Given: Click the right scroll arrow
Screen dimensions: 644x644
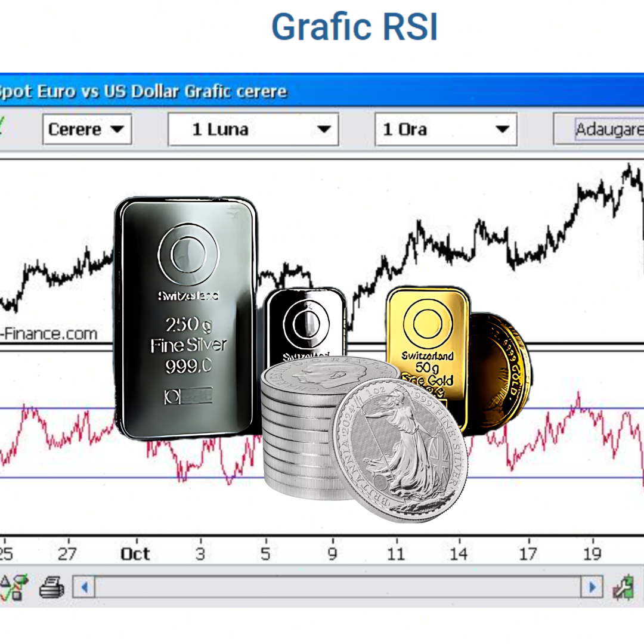Looking at the screenshot, I should [x=592, y=587].
